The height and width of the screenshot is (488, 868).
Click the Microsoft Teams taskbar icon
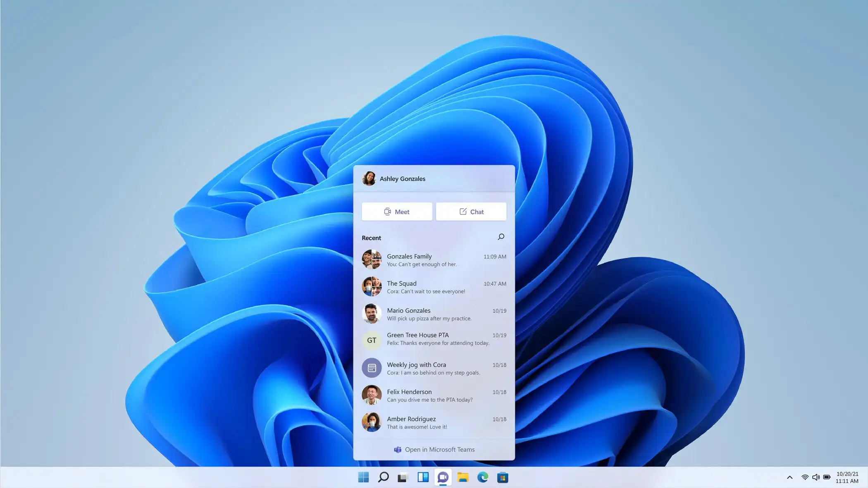tap(443, 477)
